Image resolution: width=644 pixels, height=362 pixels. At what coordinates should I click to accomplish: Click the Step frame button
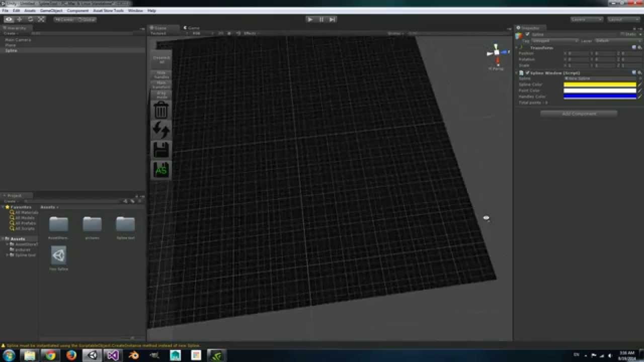coord(332,19)
